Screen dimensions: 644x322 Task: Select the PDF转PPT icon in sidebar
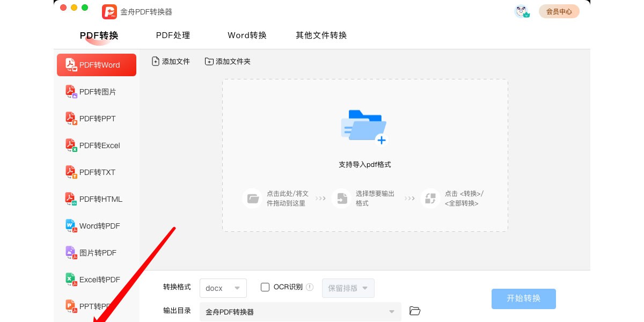(71, 119)
